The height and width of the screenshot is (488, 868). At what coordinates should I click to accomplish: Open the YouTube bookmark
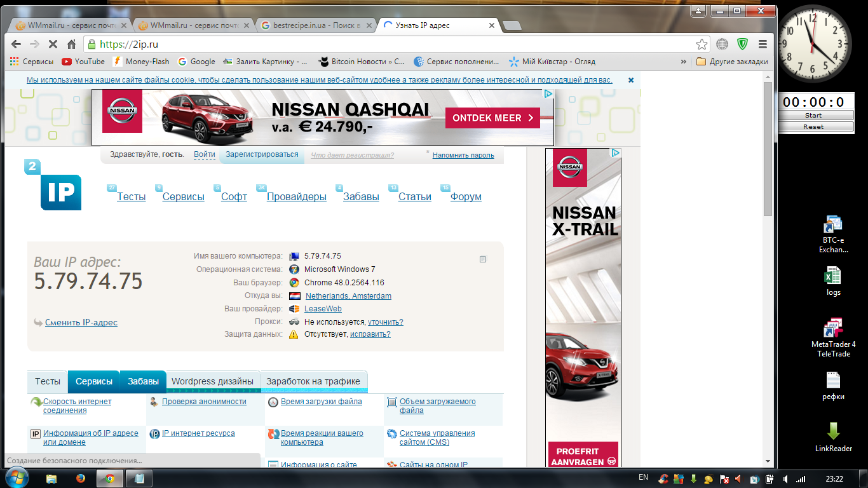(x=83, y=62)
